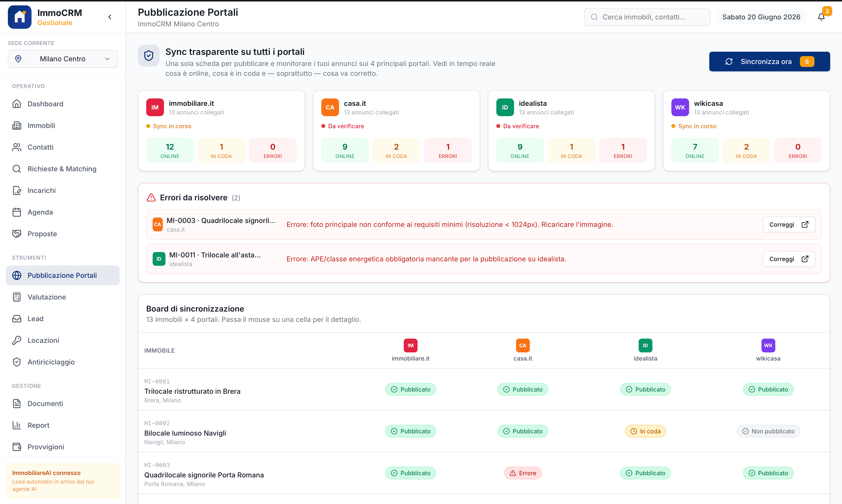
Task: Open the MI-0003 Quadrilocale error row title
Action: 221,220
